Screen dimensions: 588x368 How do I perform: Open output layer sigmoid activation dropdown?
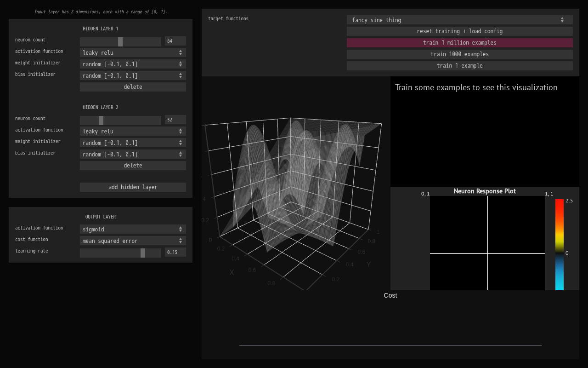coord(133,229)
